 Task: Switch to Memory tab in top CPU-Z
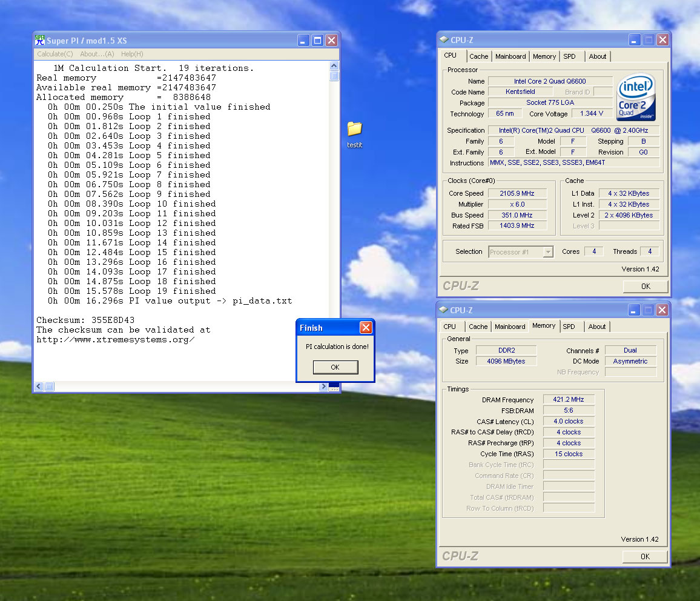(544, 57)
